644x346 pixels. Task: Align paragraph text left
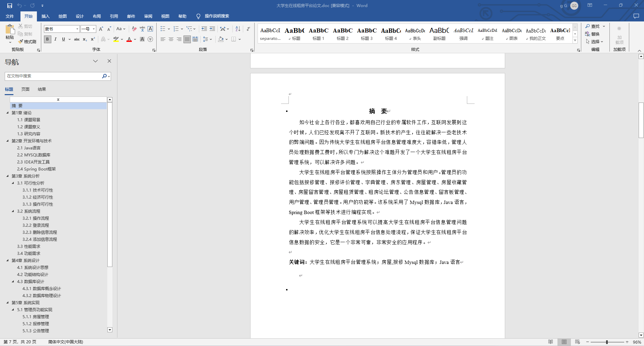(163, 39)
